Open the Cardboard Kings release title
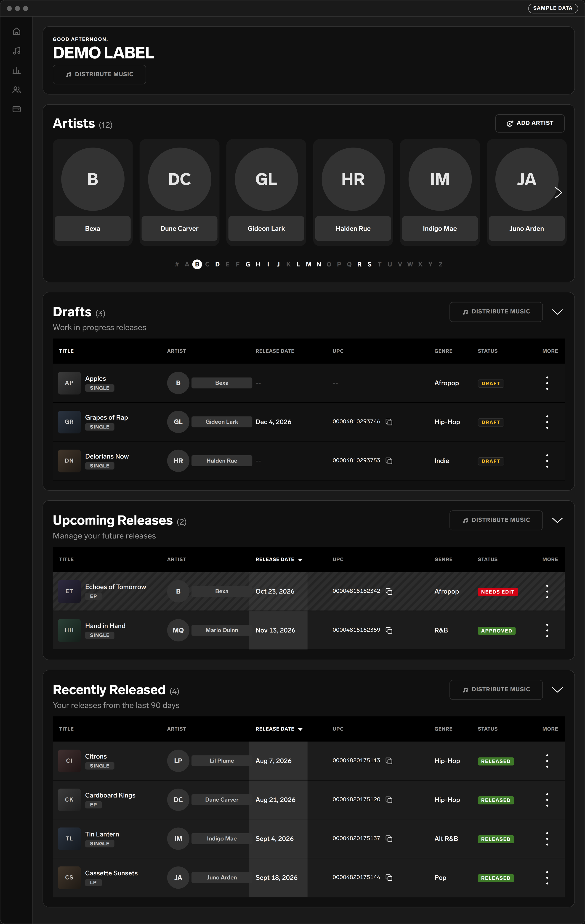The height and width of the screenshot is (924, 585). tap(110, 795)
